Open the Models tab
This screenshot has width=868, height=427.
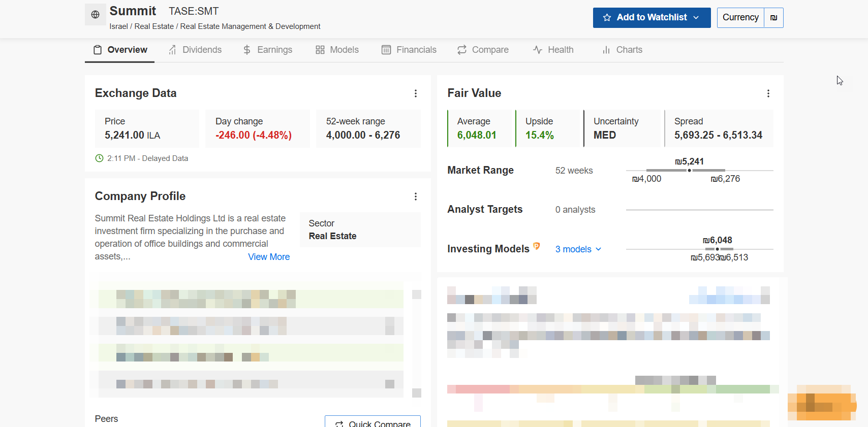(x=337, y=50)
